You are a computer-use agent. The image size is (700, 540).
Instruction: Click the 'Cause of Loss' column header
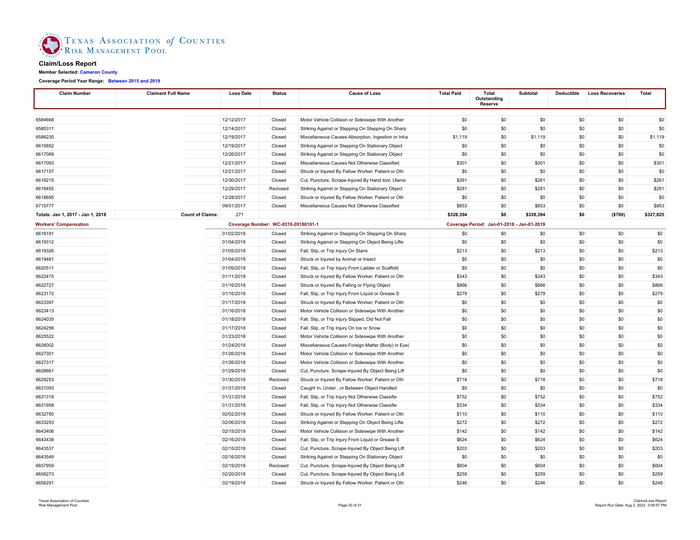pos(365,93)
